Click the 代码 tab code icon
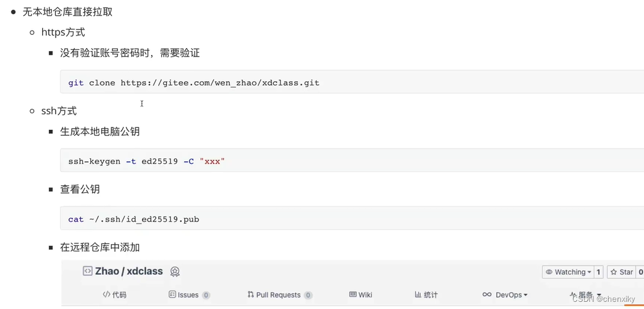This screenshot has width=644, height=309. point(106,295)
